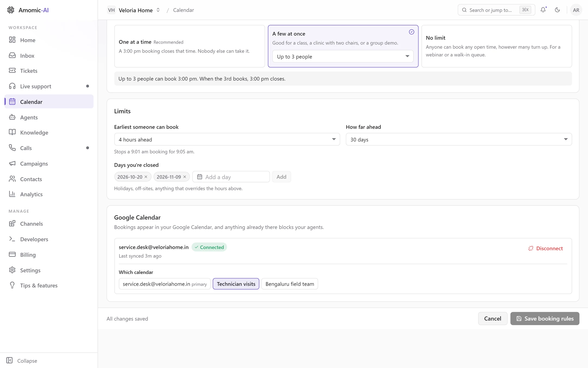Open Contacts in the sidebar
Image resolution: width=588 pixels, height=368 pixels.
(49, 179)
